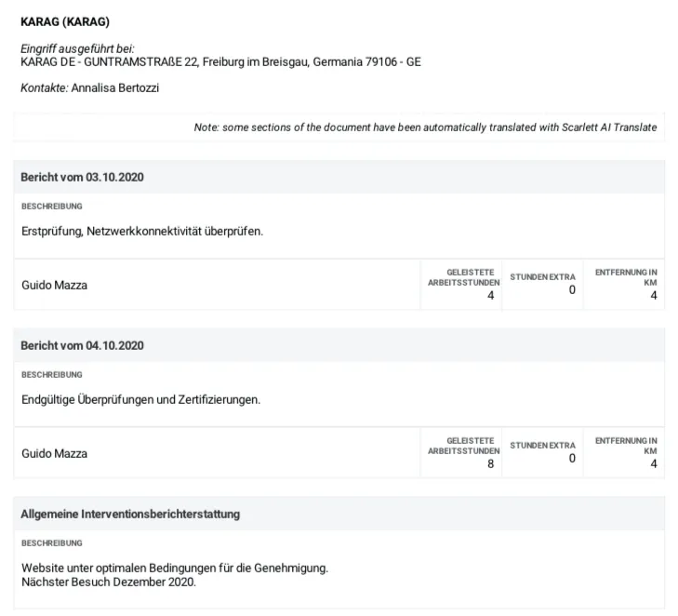
Task: Click the "Nächster Besuch Dezember 2020" line
Action: pos(109,583)
